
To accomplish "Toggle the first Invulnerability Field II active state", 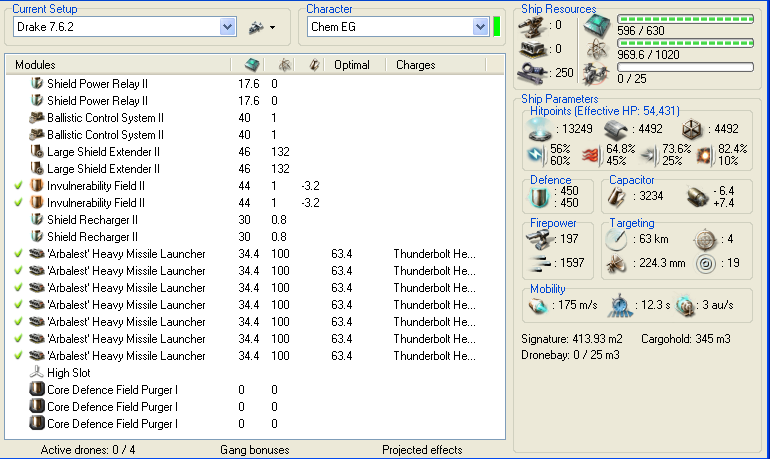I will (19, 186).
